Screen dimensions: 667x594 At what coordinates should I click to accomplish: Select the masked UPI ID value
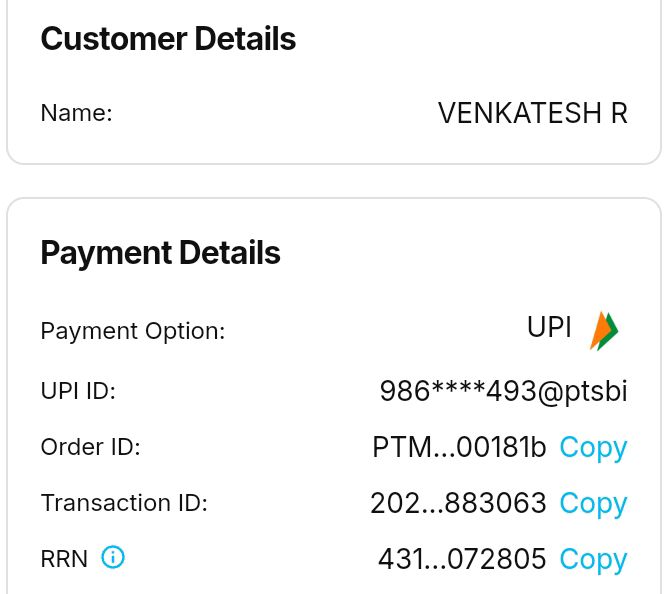(x=503, y=391)
